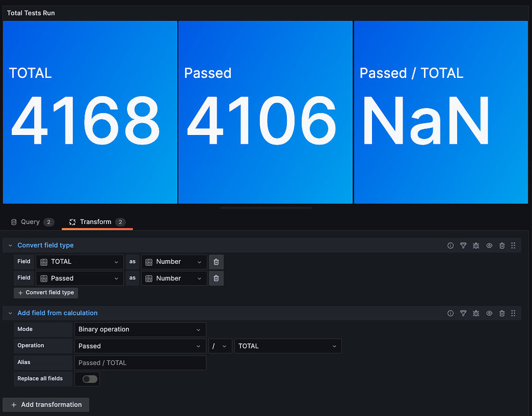This screenshot has height=416, width=532.
Task: Remove the TOTAL field conversion row
Action: pos(216,262)
